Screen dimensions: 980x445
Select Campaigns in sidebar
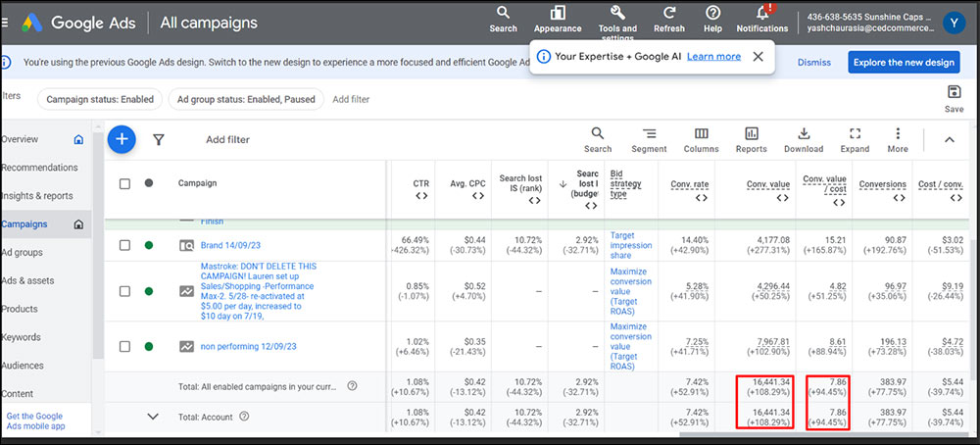24,223
